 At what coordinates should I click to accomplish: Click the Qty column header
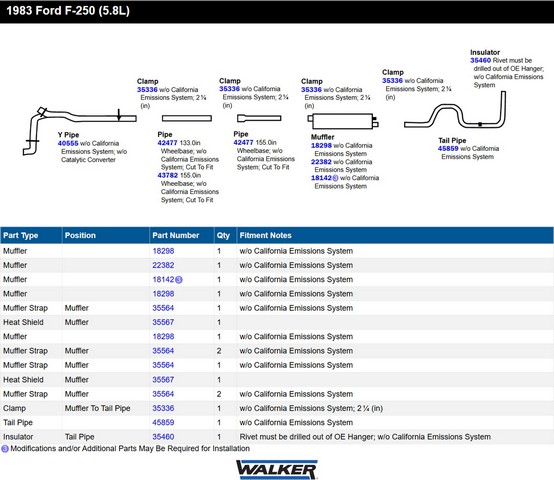tap(225, 235)
